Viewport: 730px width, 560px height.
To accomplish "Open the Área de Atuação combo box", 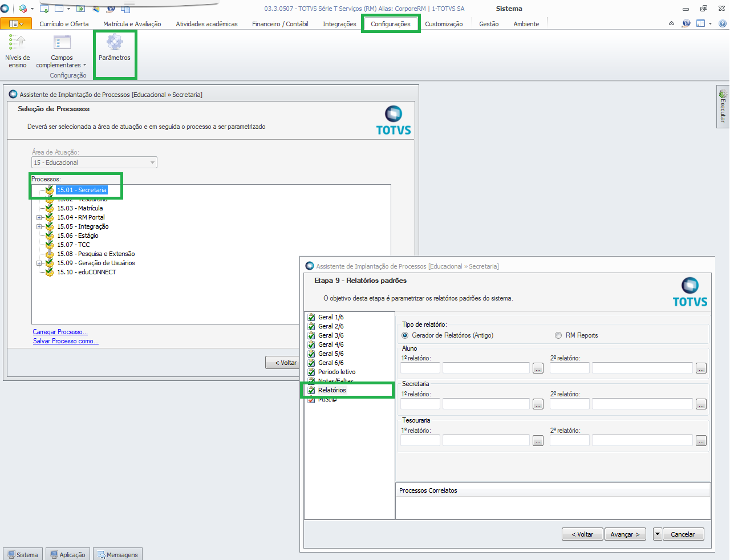I will pyautogui.click(x=94, y=163).
